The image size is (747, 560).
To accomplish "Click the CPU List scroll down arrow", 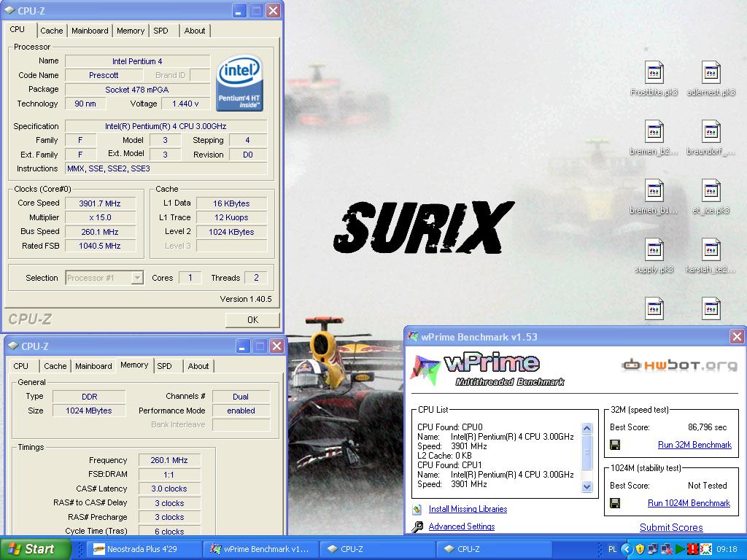I will pyautogui.click(x=587, y=486).
